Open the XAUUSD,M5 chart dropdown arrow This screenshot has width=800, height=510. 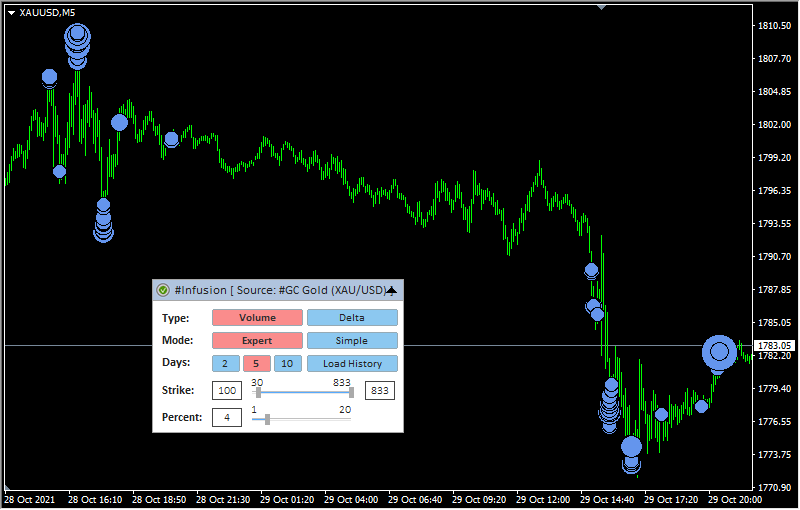(x=11, y=12)
